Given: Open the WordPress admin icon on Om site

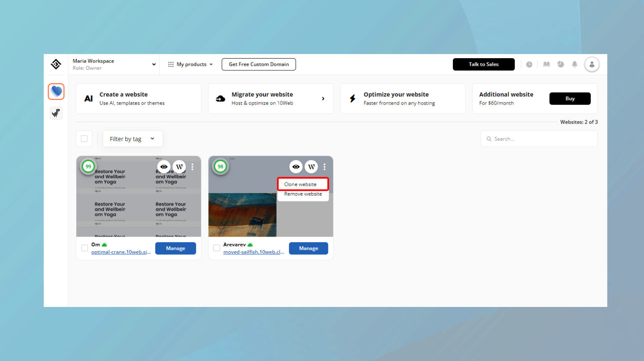Looking at the screenshot, I should point(179,166).
